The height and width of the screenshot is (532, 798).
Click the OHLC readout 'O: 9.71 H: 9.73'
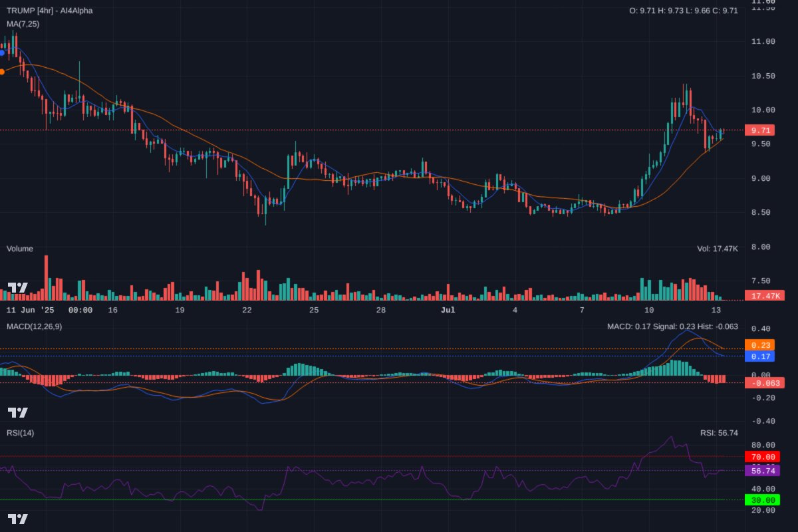pyautogui.click(x=663, y=11)
